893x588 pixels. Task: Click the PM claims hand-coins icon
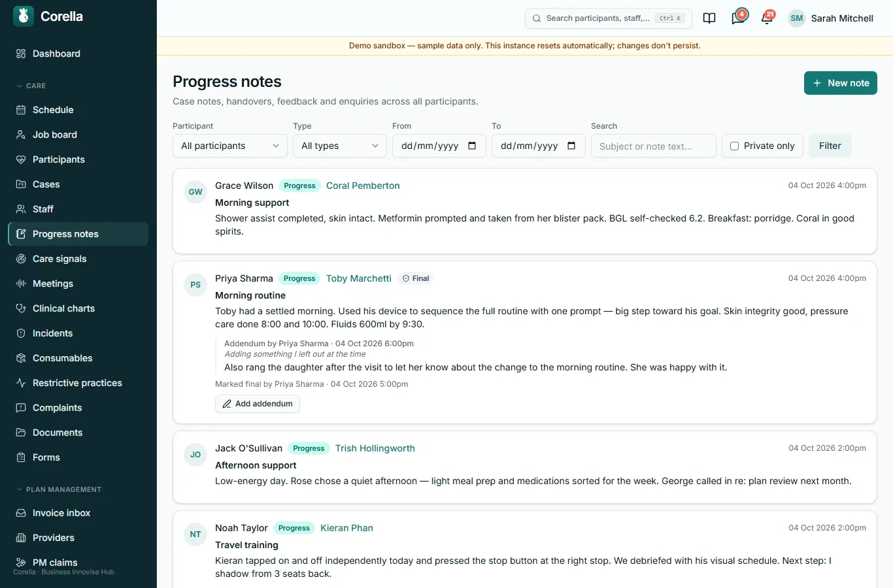pos(21,563)
